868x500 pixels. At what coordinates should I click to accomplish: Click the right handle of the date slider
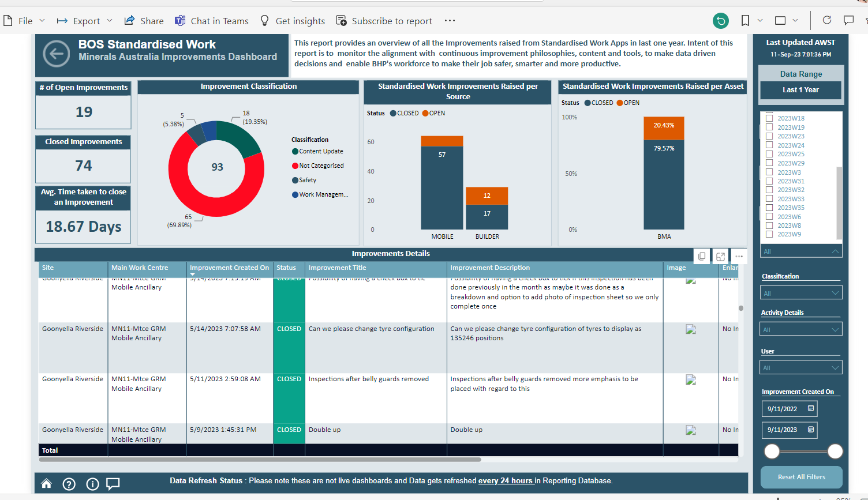click(x=835, y=452)
